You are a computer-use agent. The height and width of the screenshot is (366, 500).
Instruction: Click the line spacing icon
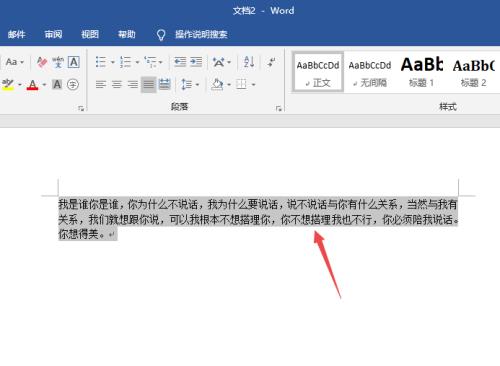tap(186, 84)
